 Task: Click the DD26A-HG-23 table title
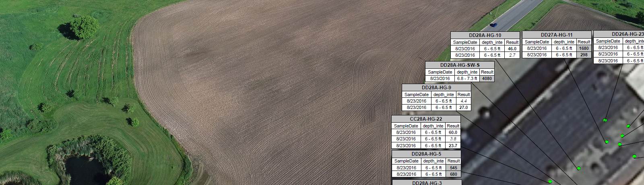click(x=627, y=34)
